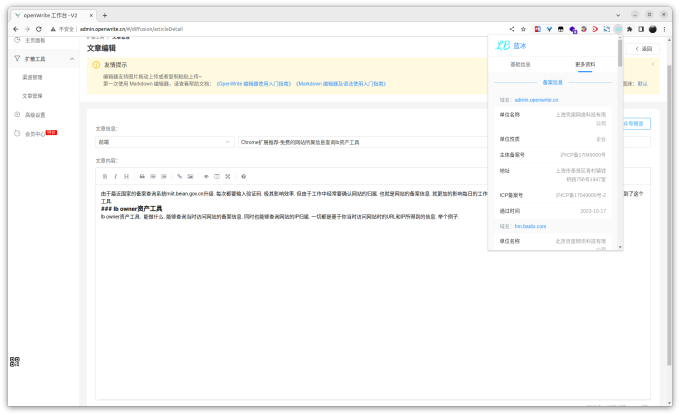680x415 pixels.
Task: Bookmark this page with the star icon
Action: [524, 30]
